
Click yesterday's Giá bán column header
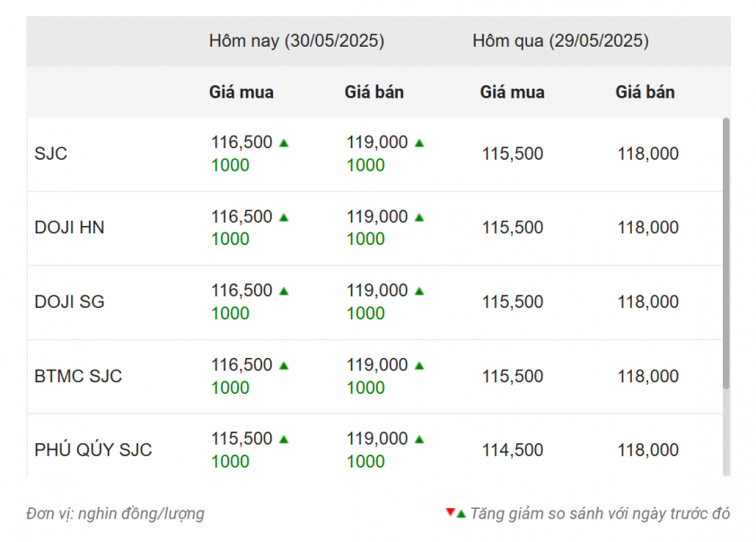click(x=645, y=92)
